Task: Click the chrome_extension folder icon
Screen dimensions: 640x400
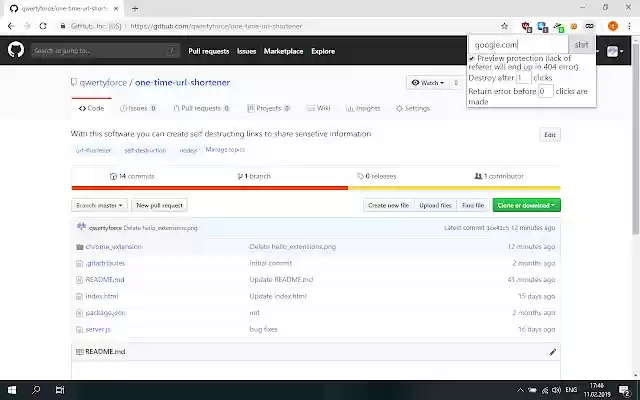Action: point(80,247)
